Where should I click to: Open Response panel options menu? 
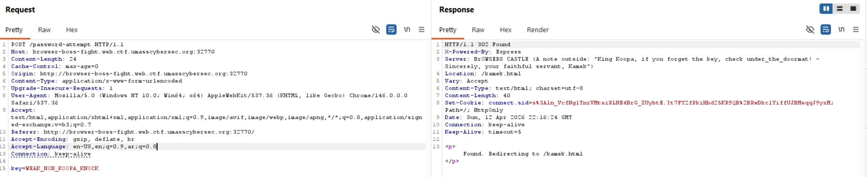[x=856, y=29]
